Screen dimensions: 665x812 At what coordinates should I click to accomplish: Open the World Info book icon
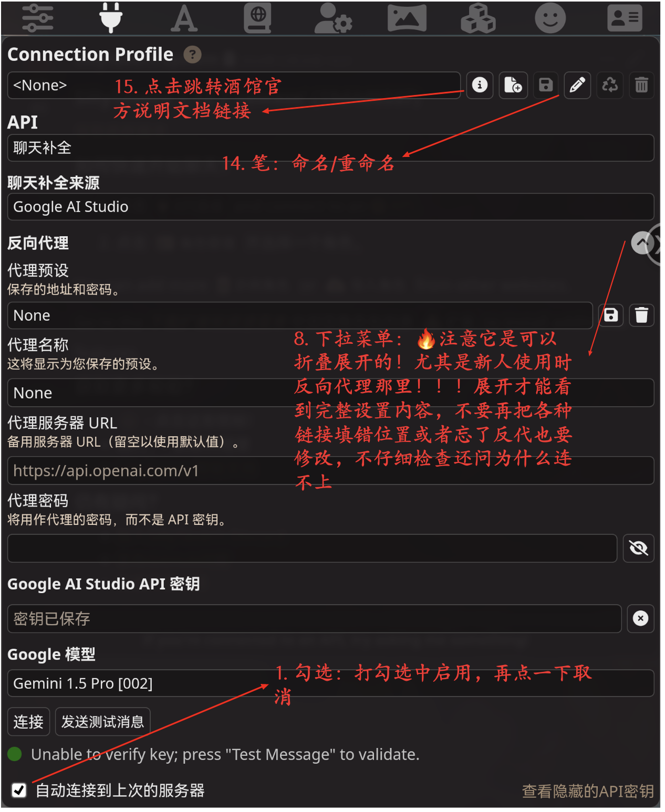pyautogui.click(x=258, y=18)
